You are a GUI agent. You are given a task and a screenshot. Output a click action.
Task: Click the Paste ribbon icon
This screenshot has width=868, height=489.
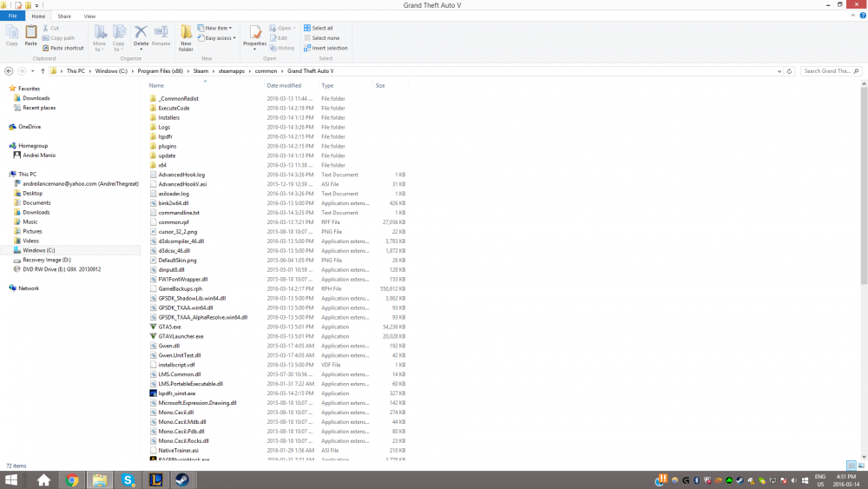pos(31,36)
